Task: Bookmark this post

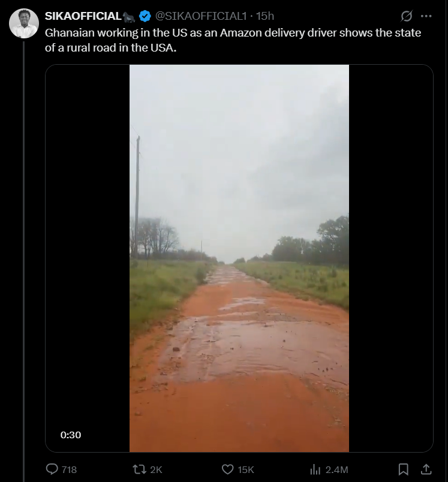Action: tap(403, 469)
